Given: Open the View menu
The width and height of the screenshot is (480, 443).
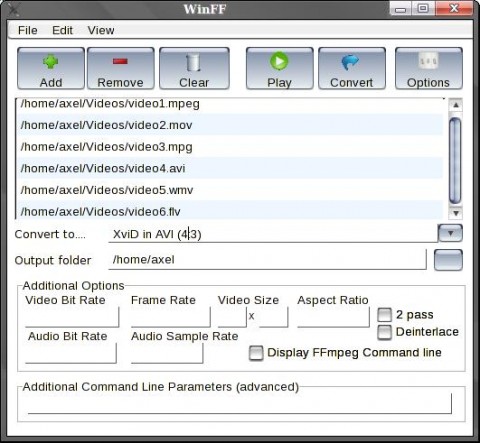Looking at the screenshot, I should click(101, 30).
